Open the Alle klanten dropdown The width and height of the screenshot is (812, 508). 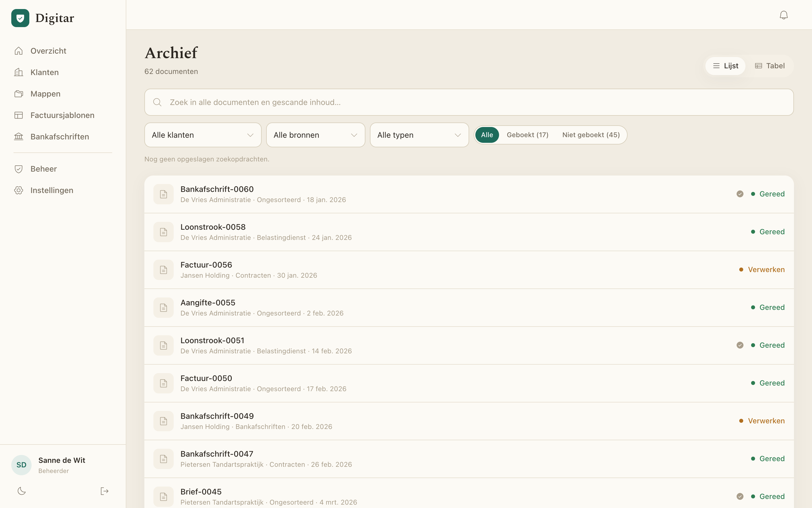point(203,135)
